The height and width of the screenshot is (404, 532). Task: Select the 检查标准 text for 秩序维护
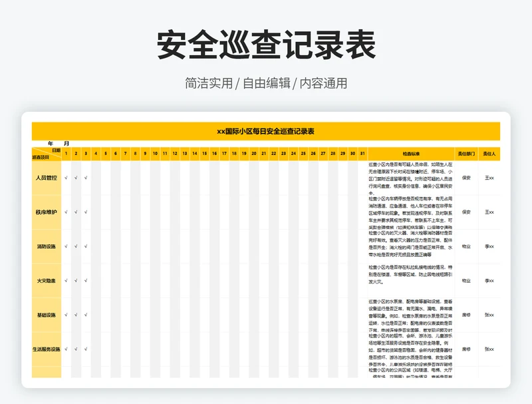(x=411, y=212)
